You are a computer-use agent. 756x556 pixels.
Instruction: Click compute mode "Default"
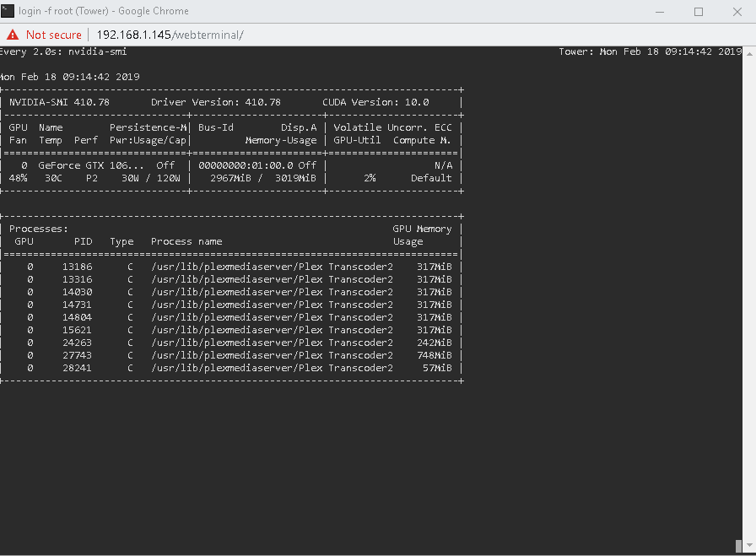pyautogui.click(x=431, y=178)
